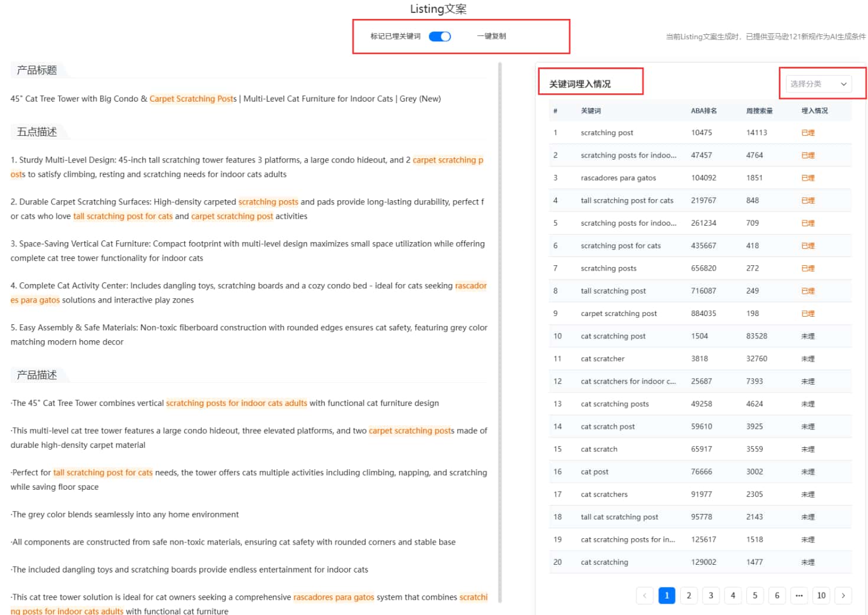
Task: Toggle the 标记已埋关键词 switch
Action: (x=439, y=37)
